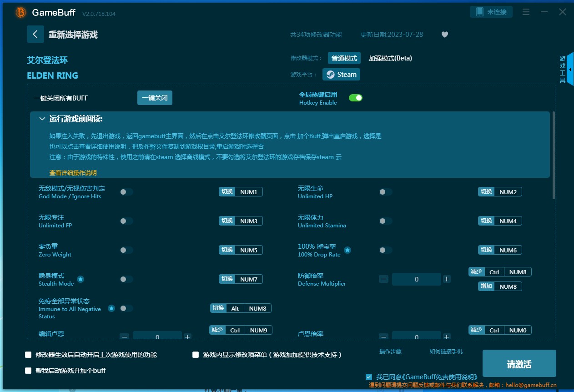This screenshot has width=574, height=392.
Task: Click NUM5 hotkey for Zero Weight
Action: [x=241, y=250]
